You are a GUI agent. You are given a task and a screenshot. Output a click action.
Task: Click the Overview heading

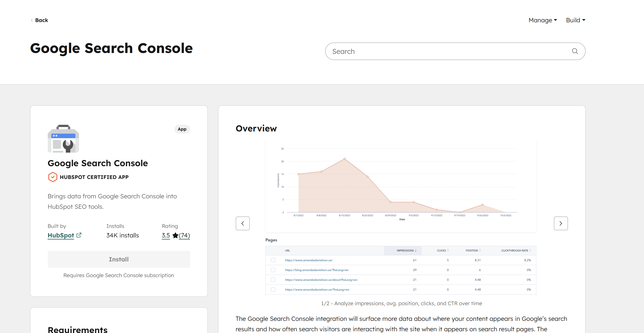tap(256, 128)
